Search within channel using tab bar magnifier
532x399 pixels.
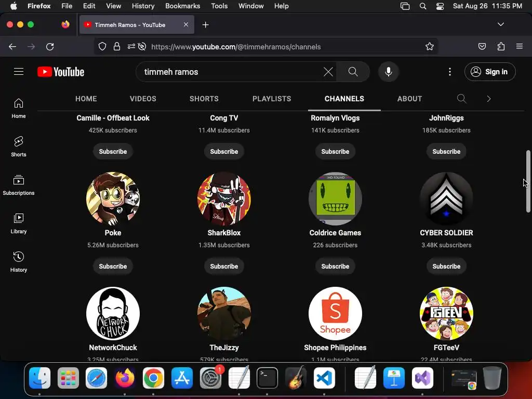click(x=461, y=99)
